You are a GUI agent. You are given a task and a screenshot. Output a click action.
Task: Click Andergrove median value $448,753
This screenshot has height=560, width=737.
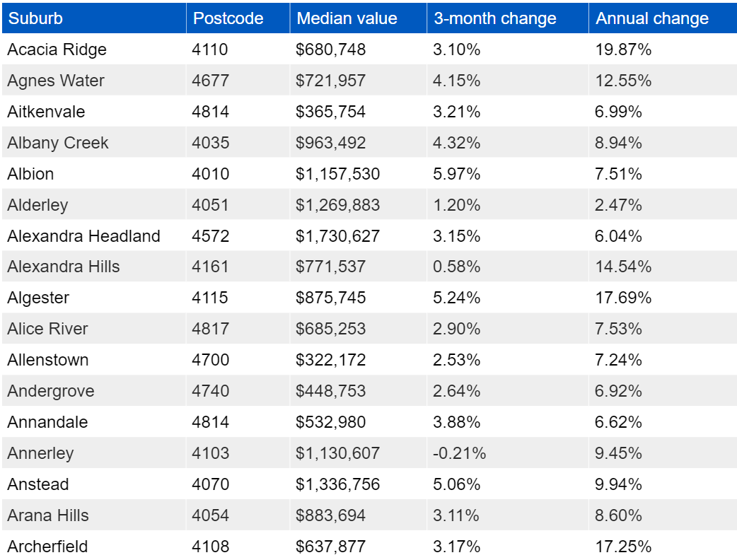click(330, 391)
